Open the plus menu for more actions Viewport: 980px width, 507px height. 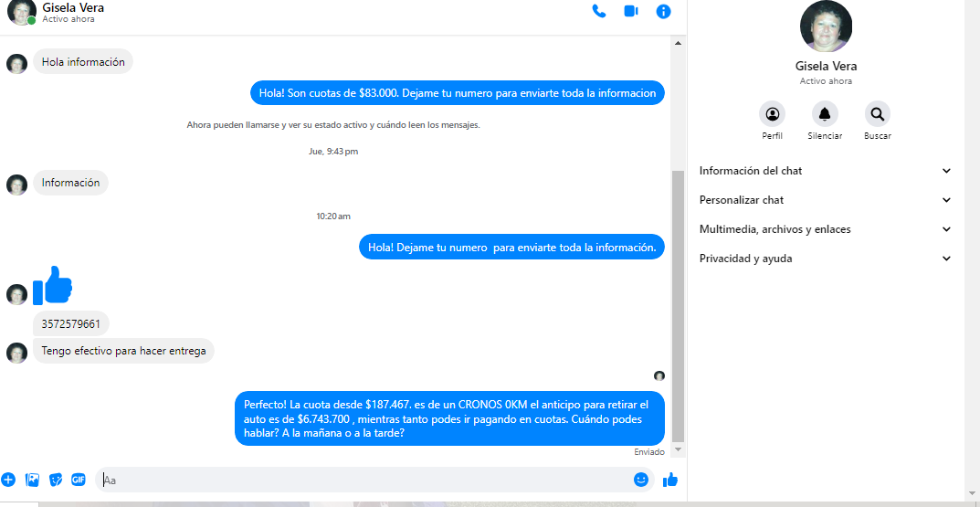tap(8, 480)
